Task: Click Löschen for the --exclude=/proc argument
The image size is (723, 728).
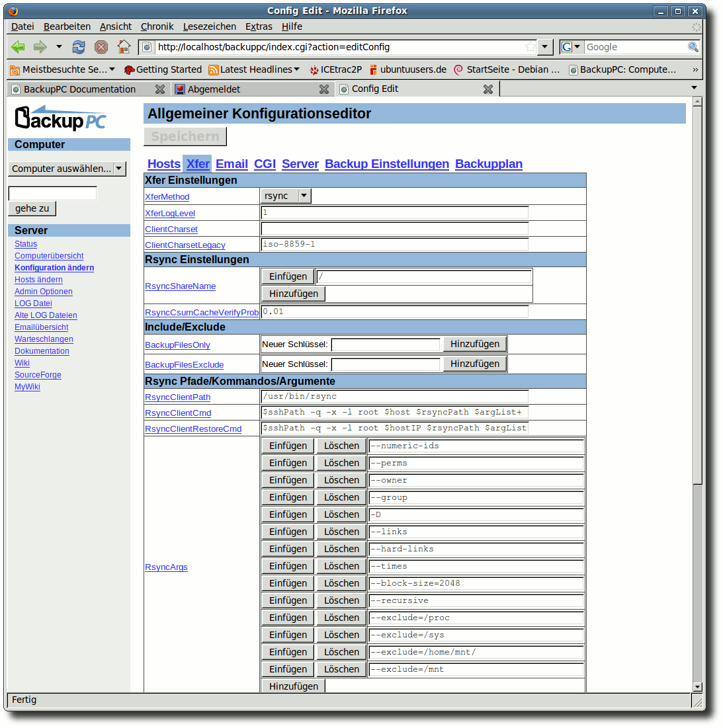Action: tap(341, 618)
